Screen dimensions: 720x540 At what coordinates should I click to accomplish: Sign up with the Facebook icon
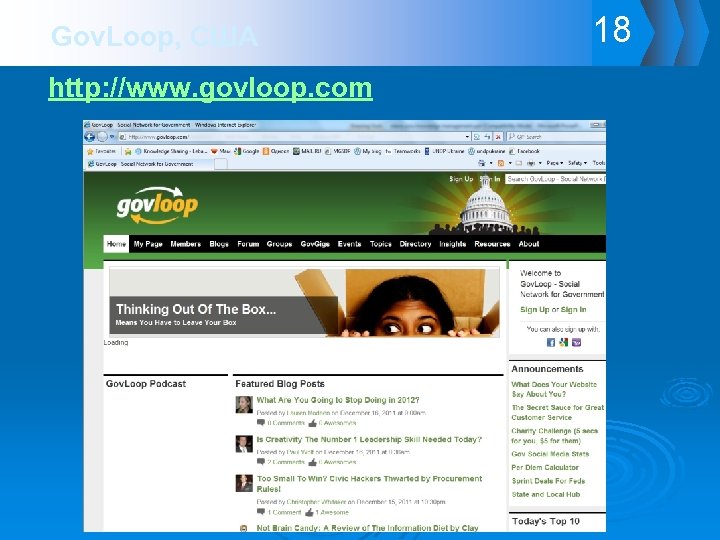click(x=551, y=343)
